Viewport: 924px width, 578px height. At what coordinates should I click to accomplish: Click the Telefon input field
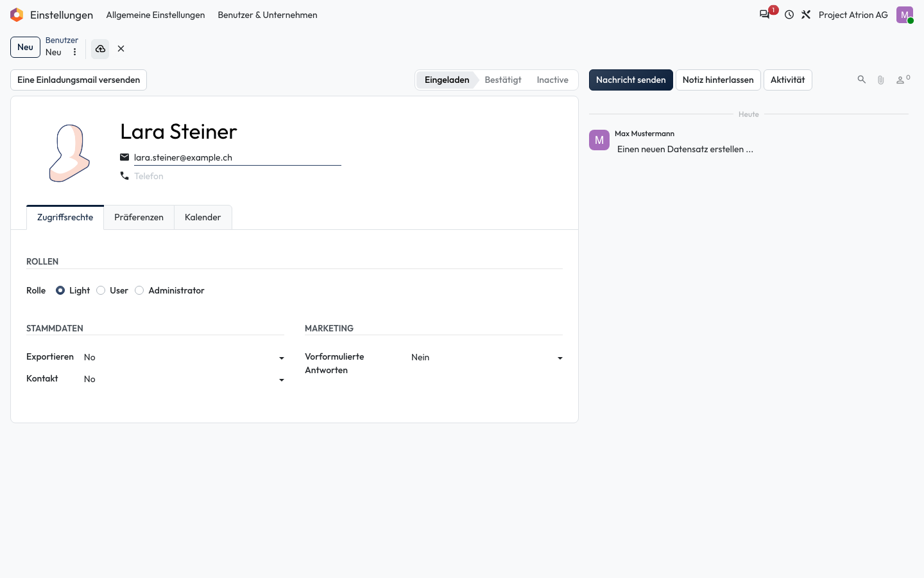coord(237,176)
